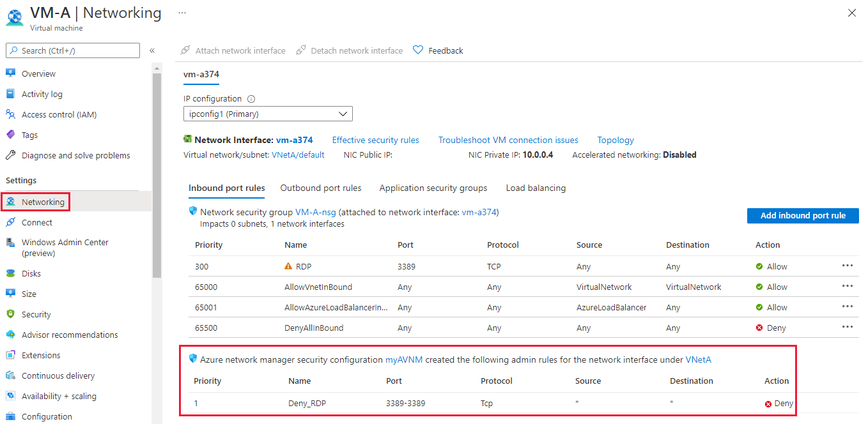Switch to the Load balancing tab
Viewport: 868px width, 424px height.
coord(536,188)
